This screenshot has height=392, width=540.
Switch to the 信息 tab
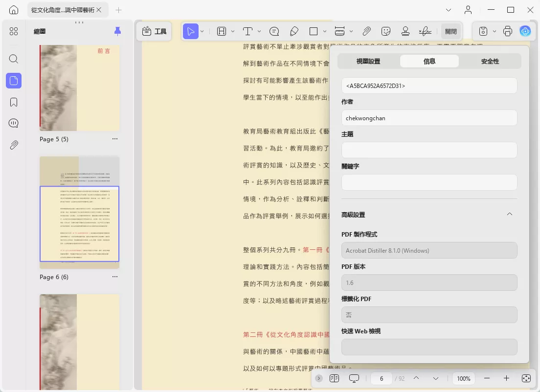[x=429, y=61]
